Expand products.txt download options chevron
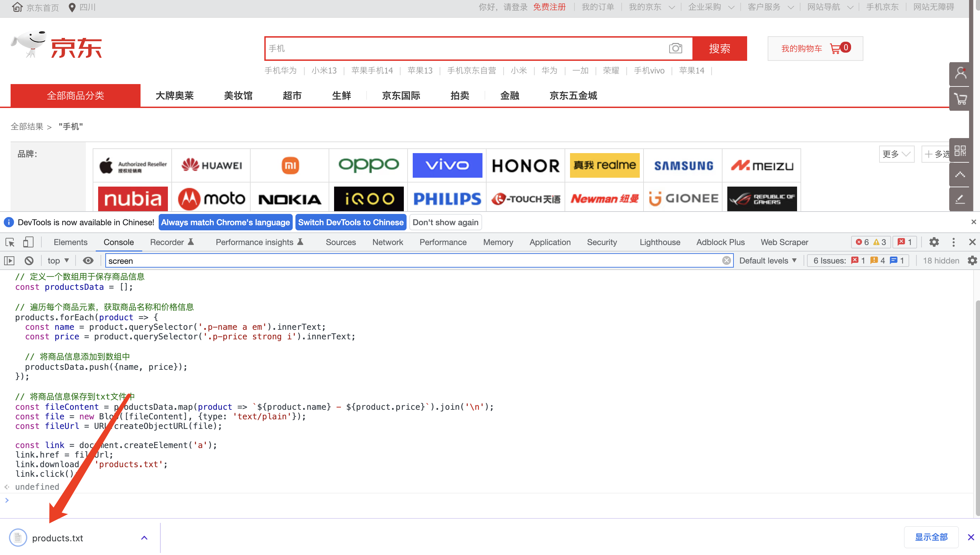The image size is (980, 555). pos(144,538)
